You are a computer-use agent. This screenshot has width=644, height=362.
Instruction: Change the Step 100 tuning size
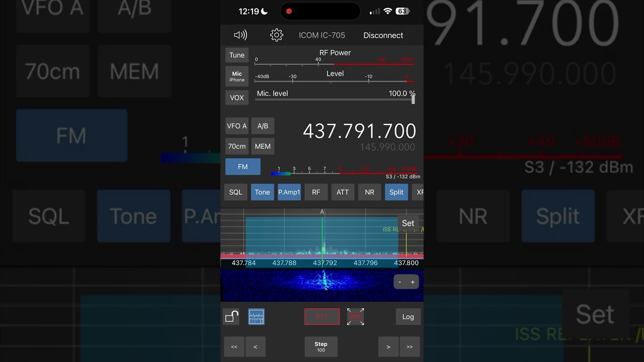click(321, 347)
